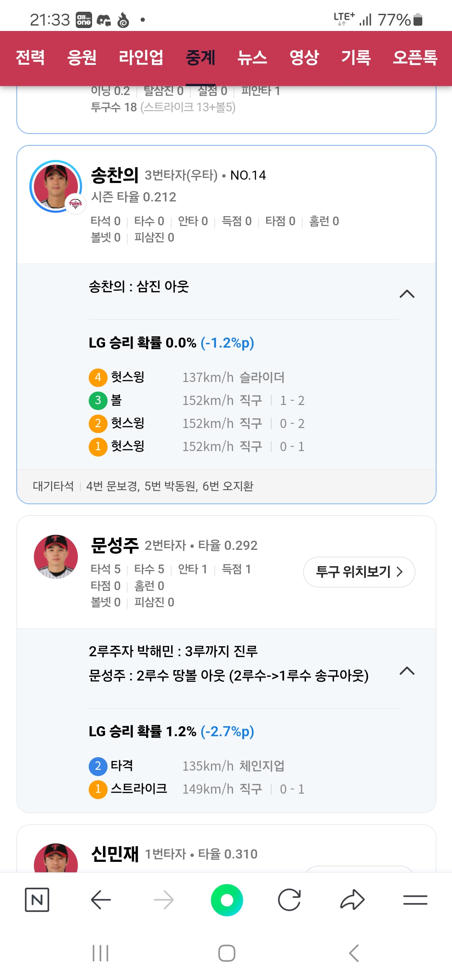452x980 pixels.
Task: Tap 송찬의 player profile photo
Action: [x=56, y=186]
